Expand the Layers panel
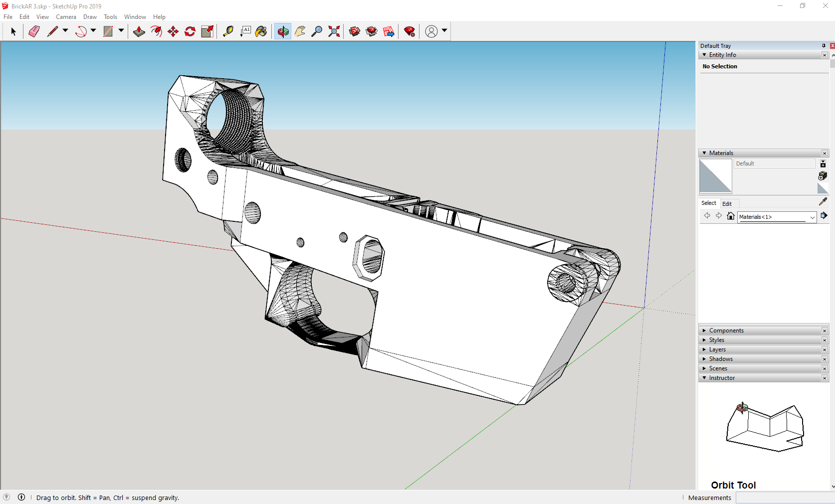This screenshot has width=835, height=504. (x=717, y=349)
